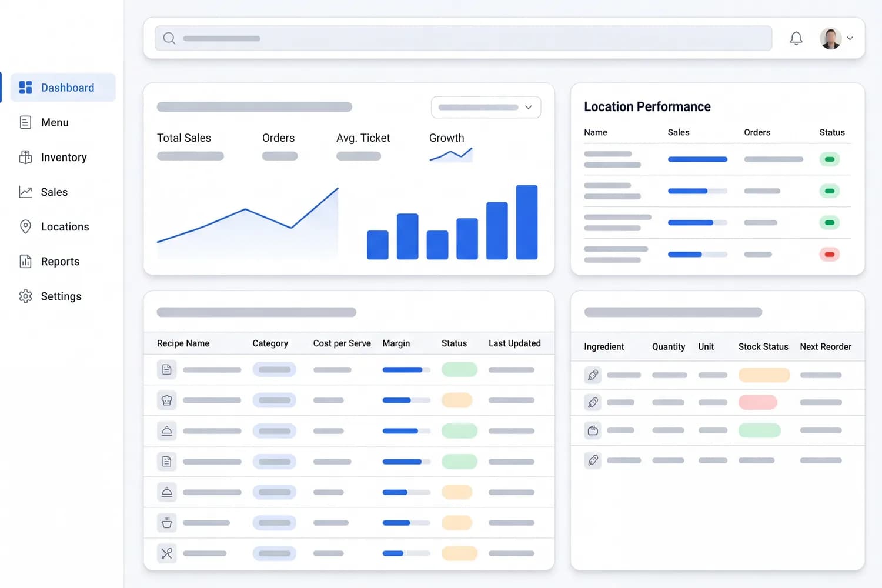Sort Location Performance by Sales column
The height and width of the screenshot is (588, 882).
click(679, 132)
